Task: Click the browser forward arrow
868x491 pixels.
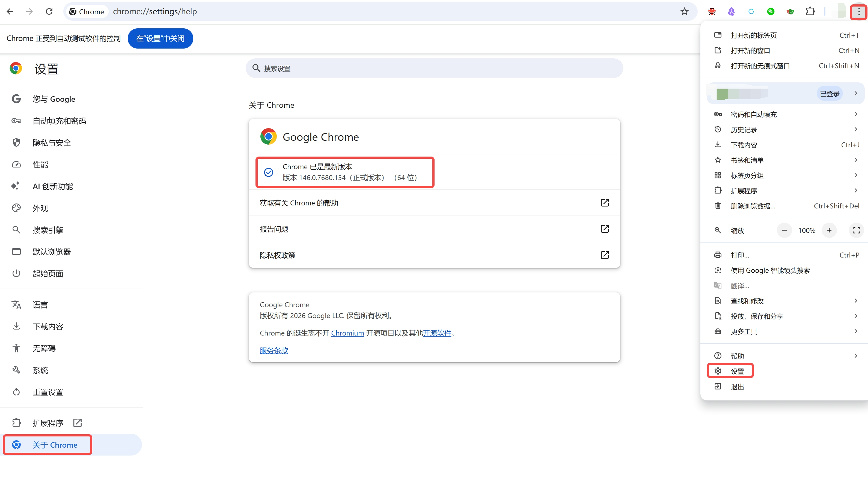Action: coord(29,11)
